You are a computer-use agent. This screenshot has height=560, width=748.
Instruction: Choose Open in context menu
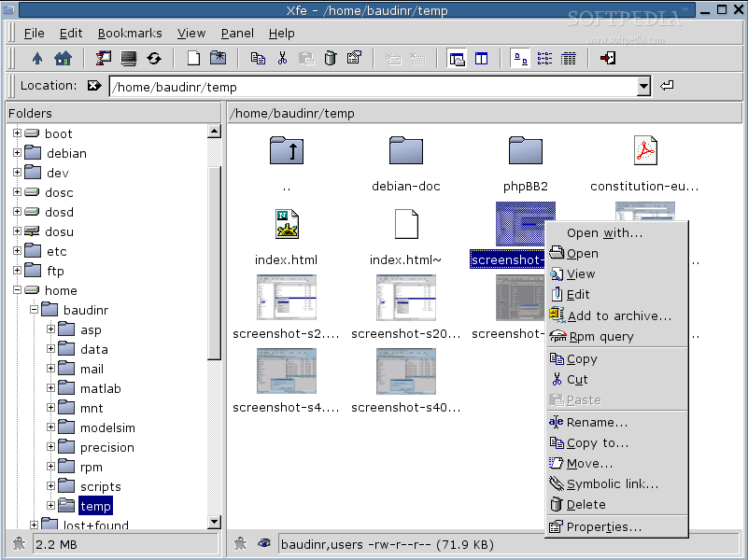coord(616,253)
